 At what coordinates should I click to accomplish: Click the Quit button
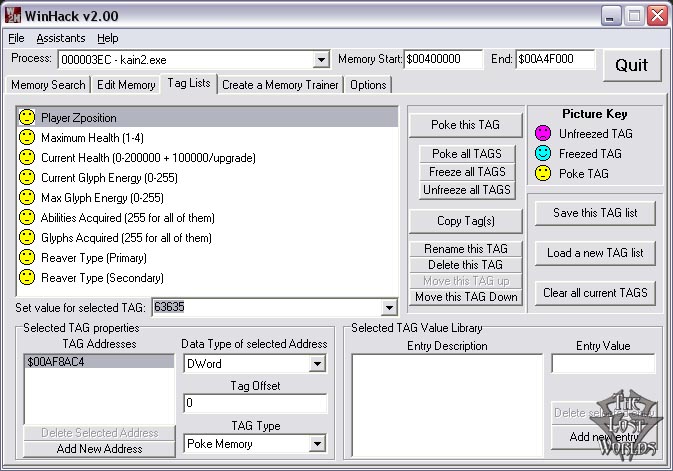click(x=632, y=65)
